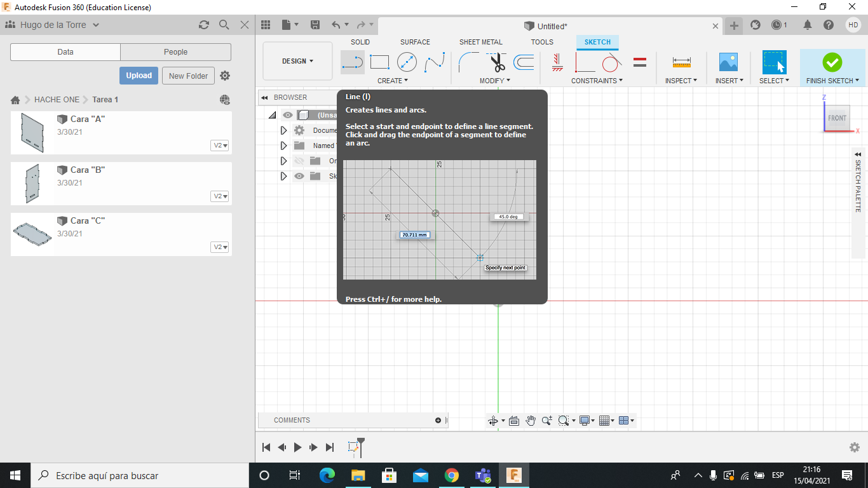Expand the Document Settings tree node
Screen dimensions: 868x488
click(284, 130)
